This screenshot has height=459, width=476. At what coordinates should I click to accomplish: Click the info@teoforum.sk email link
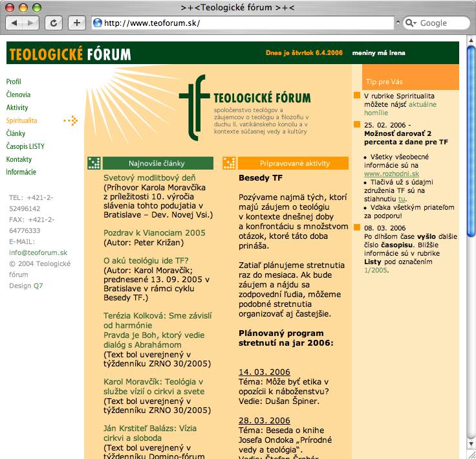click(x=38, y=252)
